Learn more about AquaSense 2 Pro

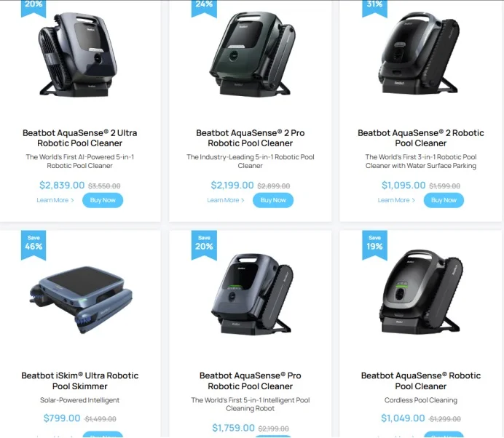click(x=226, y=200)
